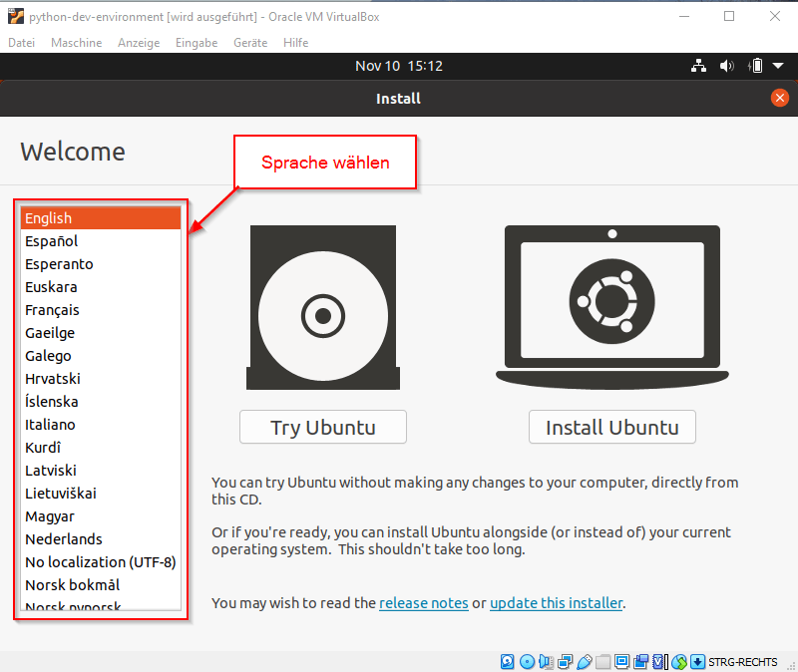Viewport: 798px width, 672px height.
Task: Click the hard disk status icon in VirtualBox statusbar
Action: point(506,661)
